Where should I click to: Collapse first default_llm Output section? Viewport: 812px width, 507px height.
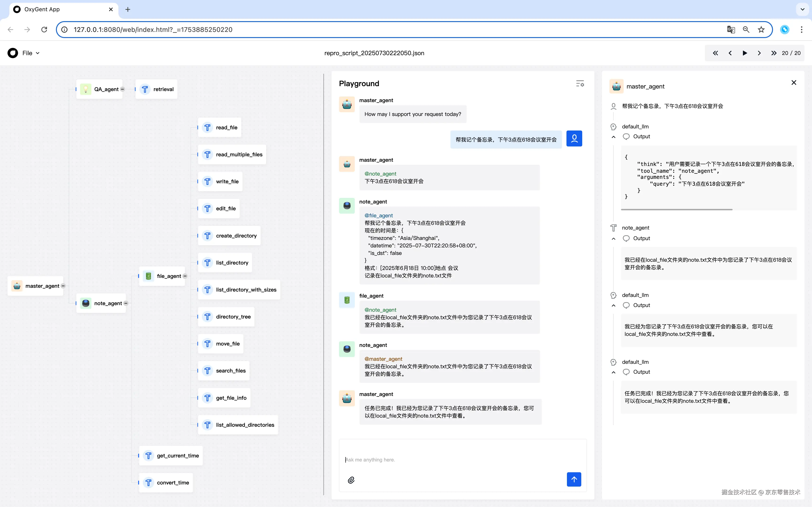coord(613,137)
